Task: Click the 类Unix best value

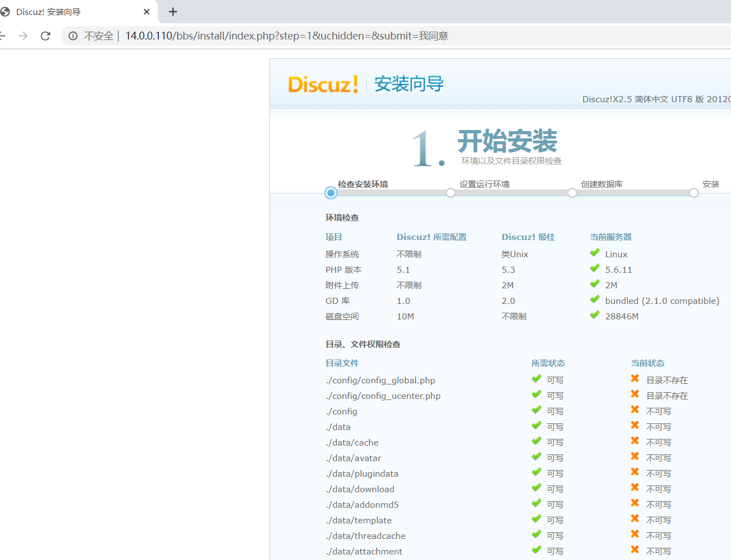Action: [515, 254]
